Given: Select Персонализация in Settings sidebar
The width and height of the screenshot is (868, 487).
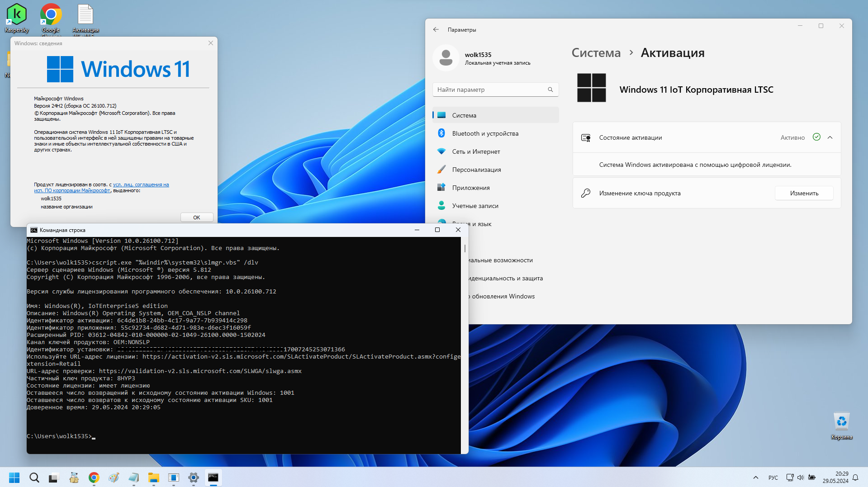Looking at the screenshot, I should click(496, 170).
